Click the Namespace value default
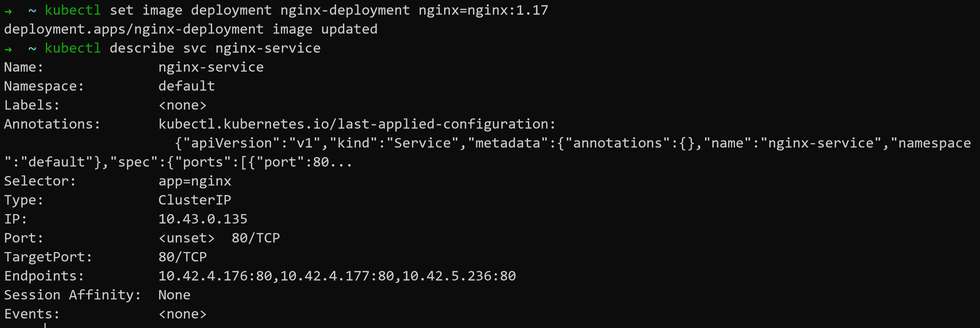This screenshot has width=980, height=328. click(186, 86)
